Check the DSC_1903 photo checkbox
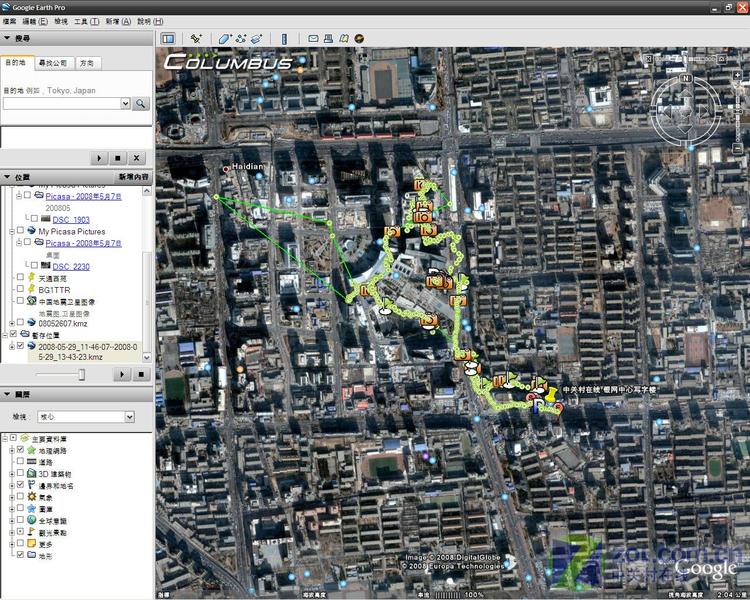The image size is (750, 600). (x=34, y=219)
